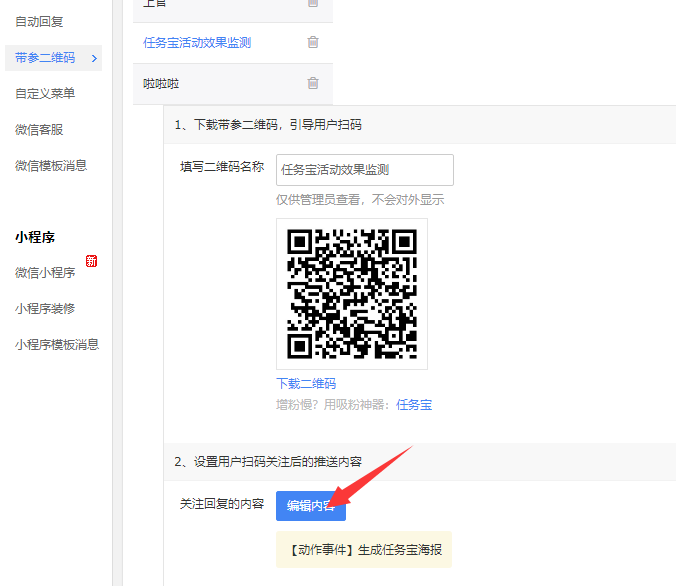The width and height of the screenshot is (676, 586).
Task: Click the 【动作事件】生成任务宝海报 box
Action: point(364,550)
